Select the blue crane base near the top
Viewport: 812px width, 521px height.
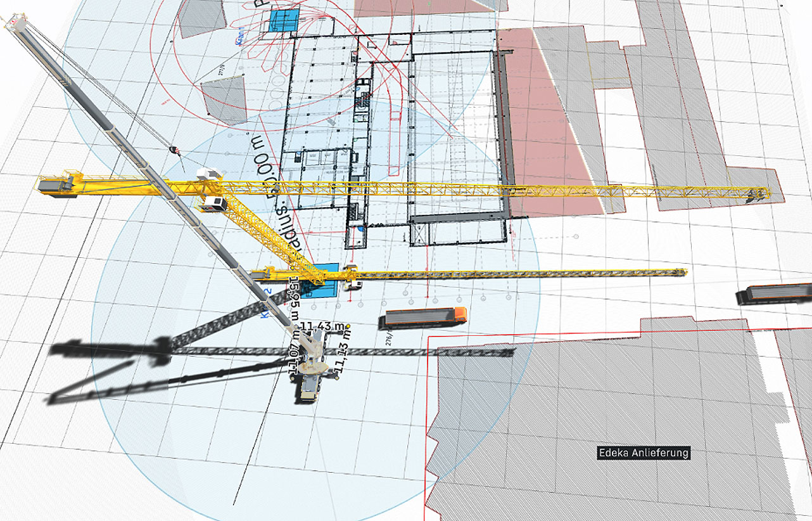click(283, 21)
